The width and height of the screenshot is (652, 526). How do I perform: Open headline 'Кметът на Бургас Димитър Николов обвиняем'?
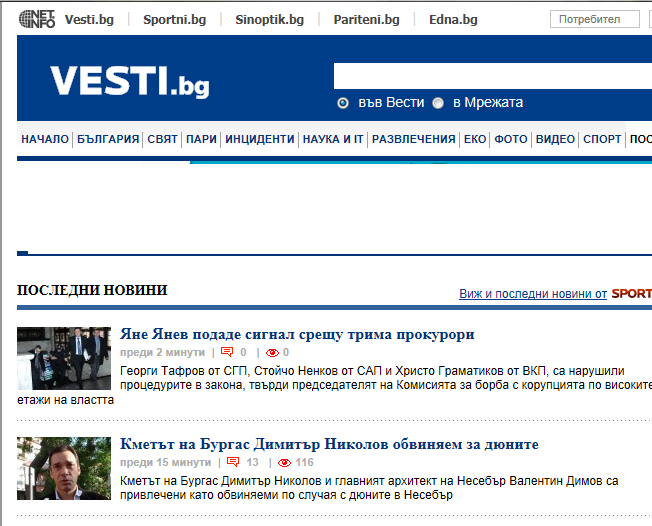(x=329, y=445)
